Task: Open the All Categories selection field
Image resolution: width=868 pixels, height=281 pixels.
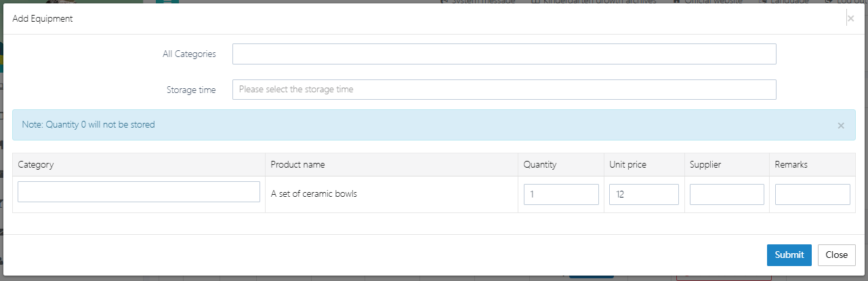Action: (503, 54)
